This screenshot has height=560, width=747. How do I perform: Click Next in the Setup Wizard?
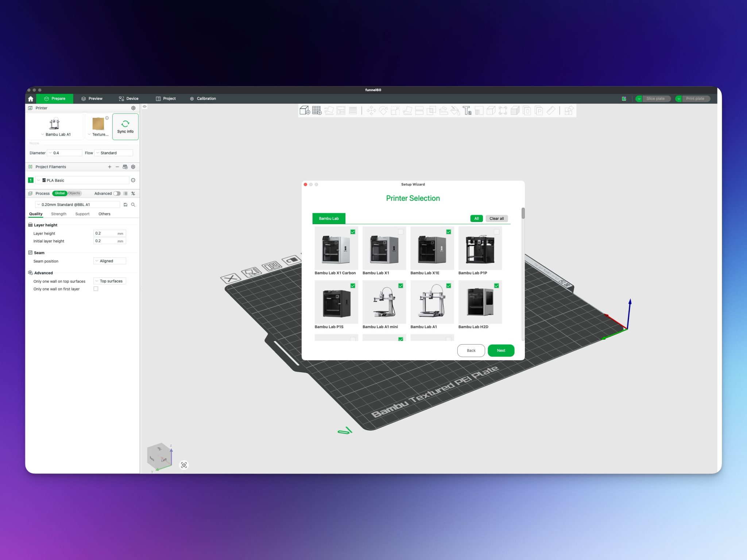pyautogui.click(x=501, y=350)
